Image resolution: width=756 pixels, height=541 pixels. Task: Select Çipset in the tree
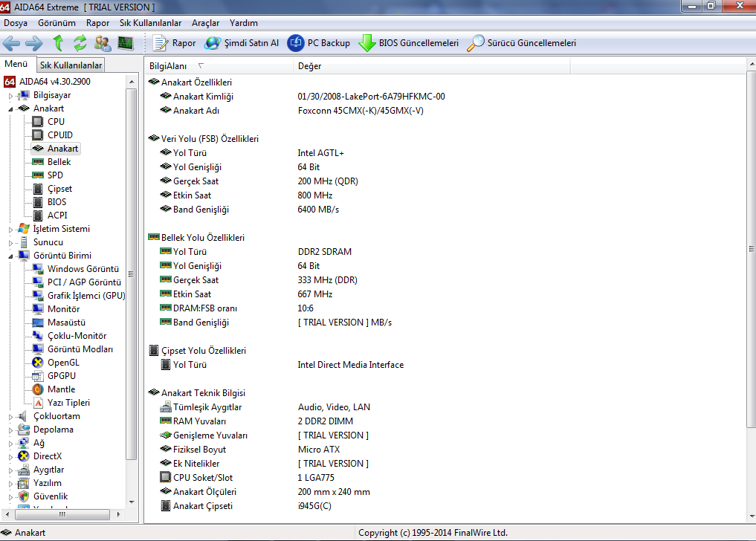click(59, 189)
